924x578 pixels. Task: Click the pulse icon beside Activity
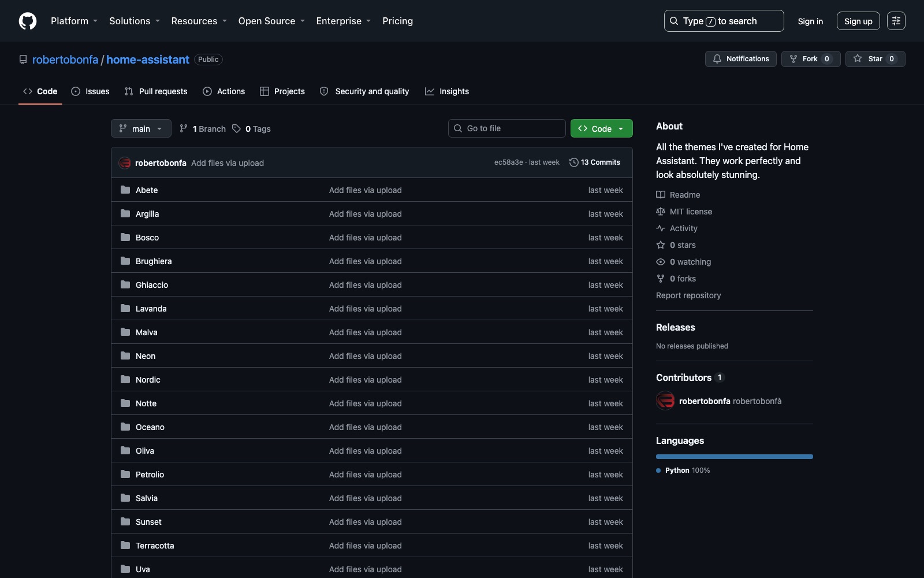coord(661,228)
